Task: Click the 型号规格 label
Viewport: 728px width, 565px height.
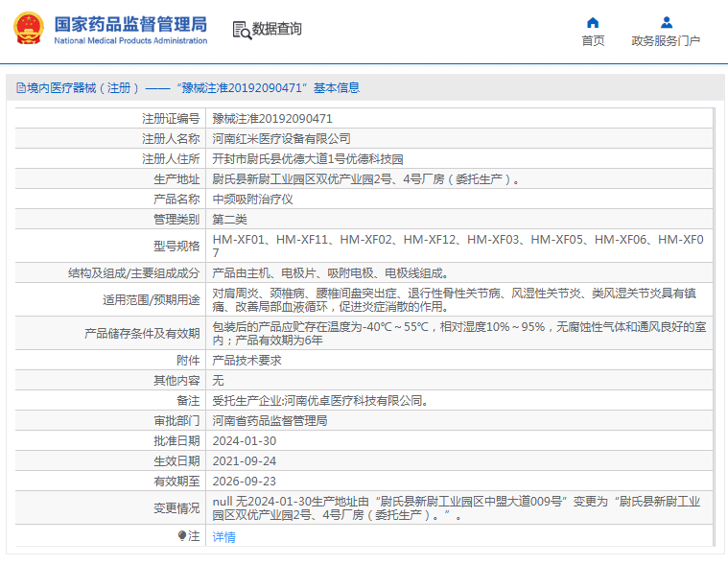Action: (176, 247)
